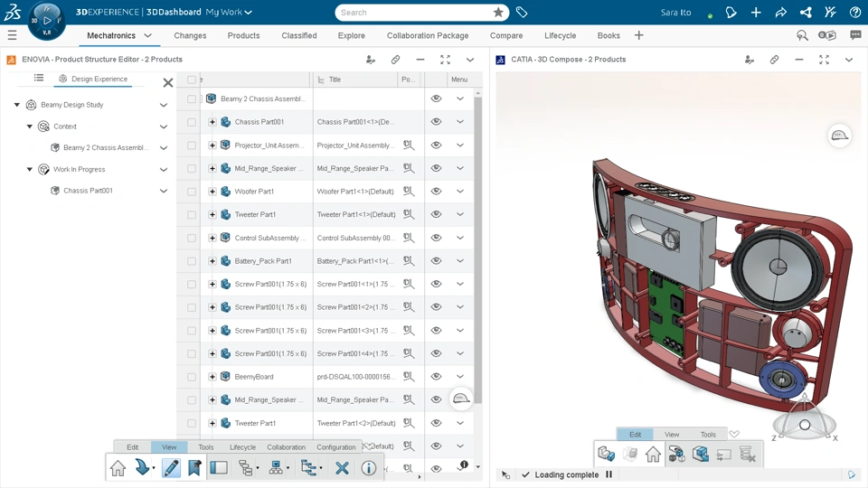Select the View tab in CATIA toolbar
This screenshot has height=488, width=868.
click(x=672, y=435)
